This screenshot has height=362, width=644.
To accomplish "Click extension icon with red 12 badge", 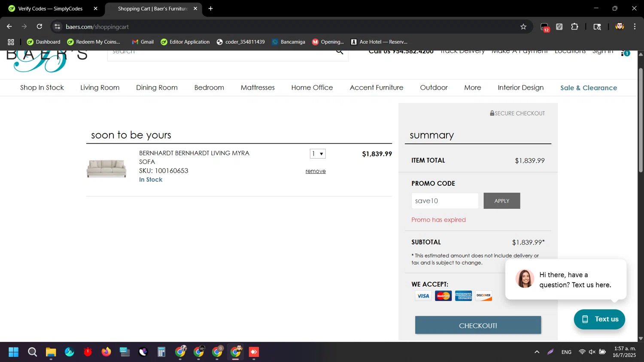I will click(x=544, y=27).
